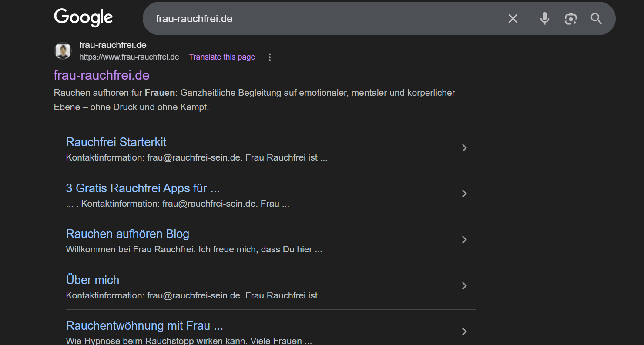Viewport: 644px width, 345px height.
Task: Open search by image camera icon
Action: pos(570,19)
